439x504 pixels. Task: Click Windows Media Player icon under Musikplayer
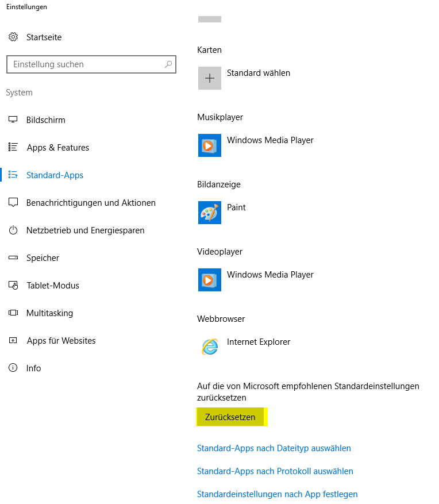(x=210, y=145)
